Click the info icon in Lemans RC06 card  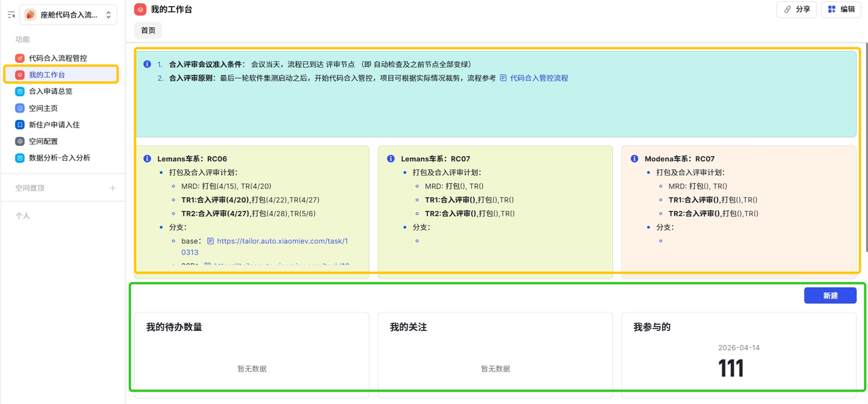coord(147,159)
